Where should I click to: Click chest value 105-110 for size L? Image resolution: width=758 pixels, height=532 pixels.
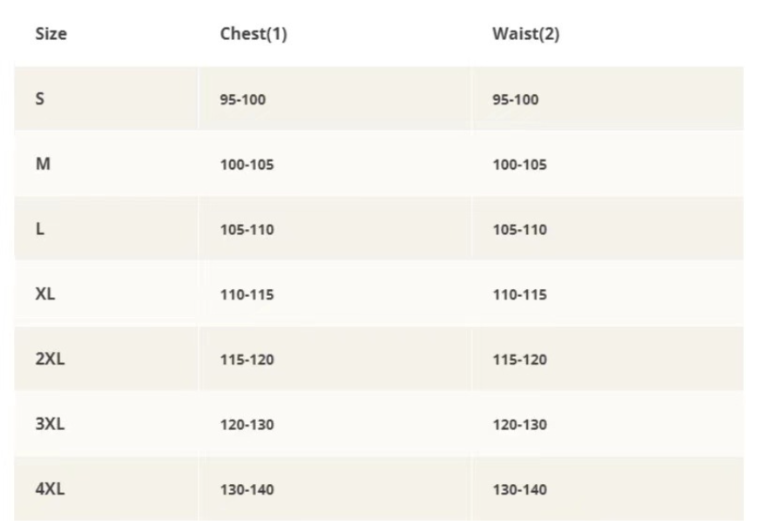pos(247,230)
